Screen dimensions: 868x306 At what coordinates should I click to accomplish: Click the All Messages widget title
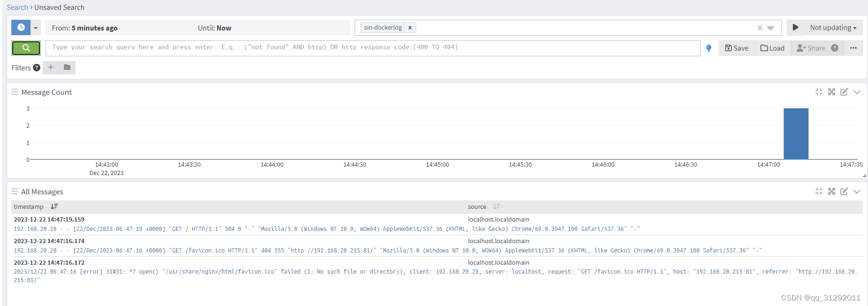pyautogui.click(x=42, y=191)
